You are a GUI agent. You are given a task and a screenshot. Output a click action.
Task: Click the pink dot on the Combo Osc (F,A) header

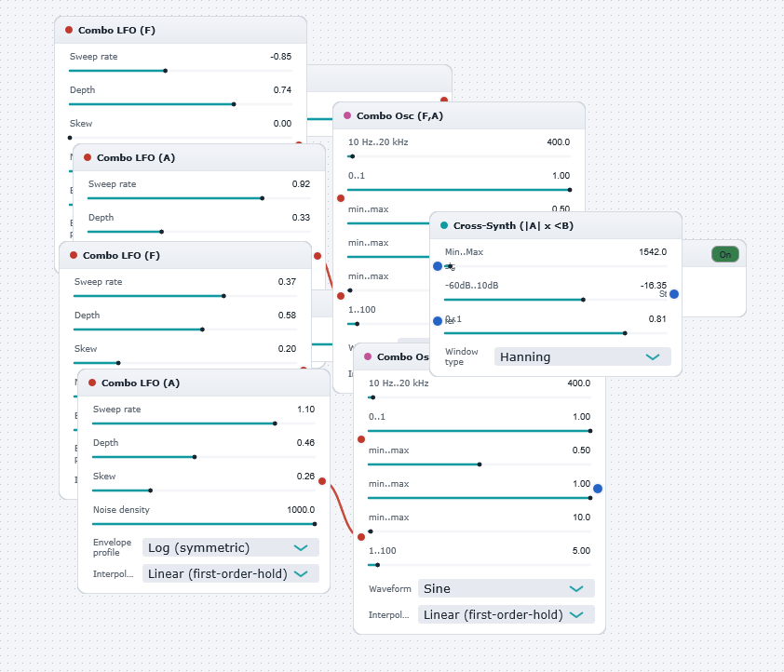click(347, 115)
